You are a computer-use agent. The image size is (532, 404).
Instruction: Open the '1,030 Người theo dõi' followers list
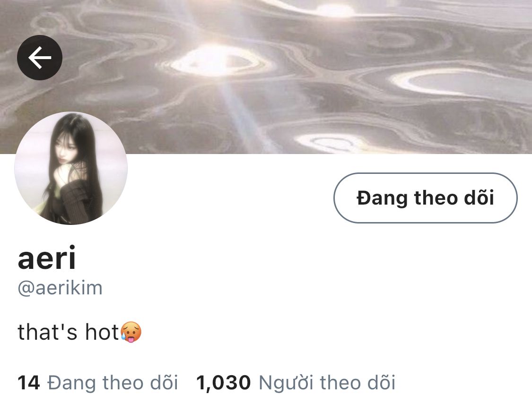coord(296,383)
